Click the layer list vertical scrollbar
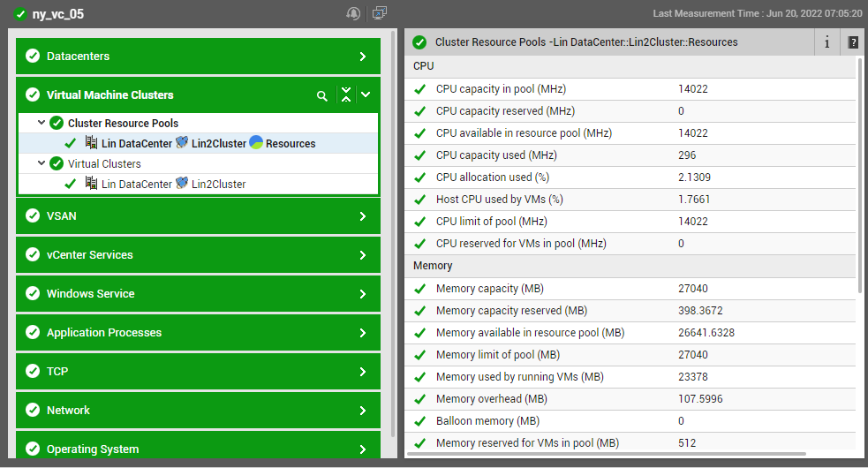 (x=394, y=234)
